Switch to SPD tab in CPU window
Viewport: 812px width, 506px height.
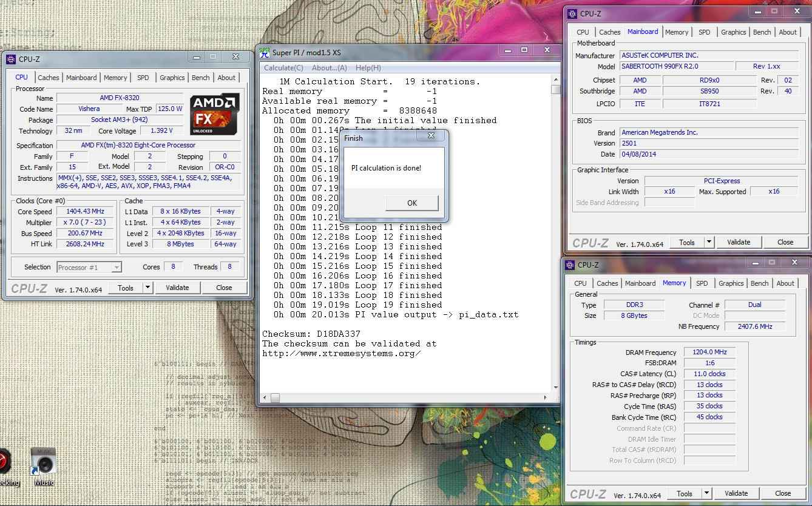point(143,78)
